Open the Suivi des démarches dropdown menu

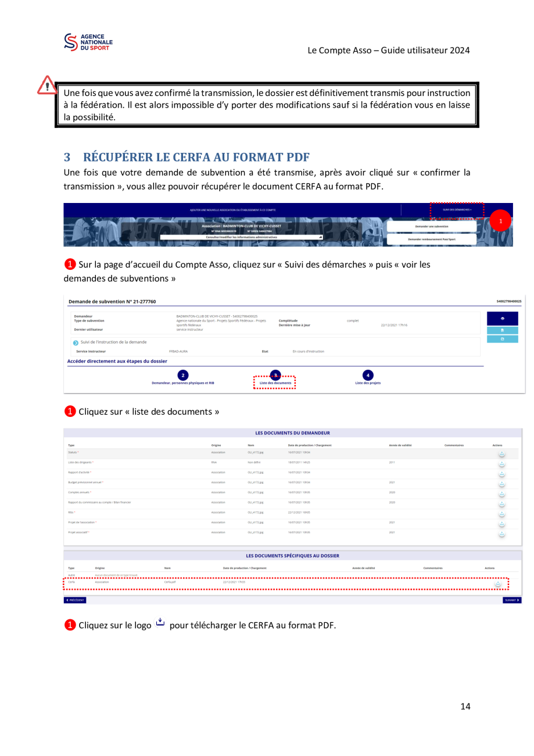click(457, 209)
